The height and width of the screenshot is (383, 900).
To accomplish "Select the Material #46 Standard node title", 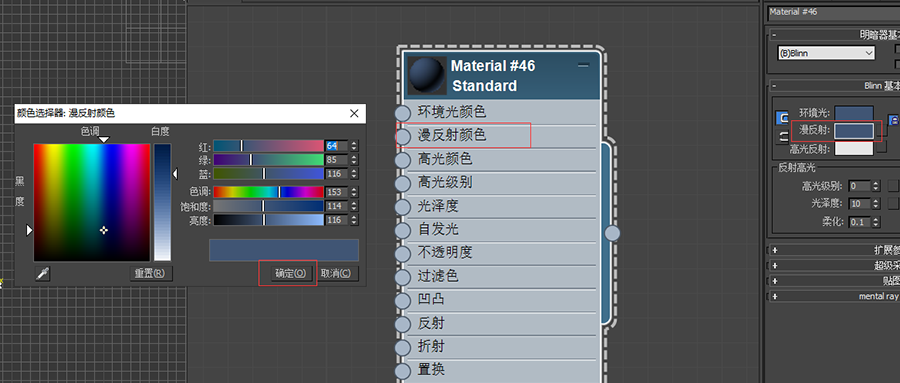I will 493,76.
